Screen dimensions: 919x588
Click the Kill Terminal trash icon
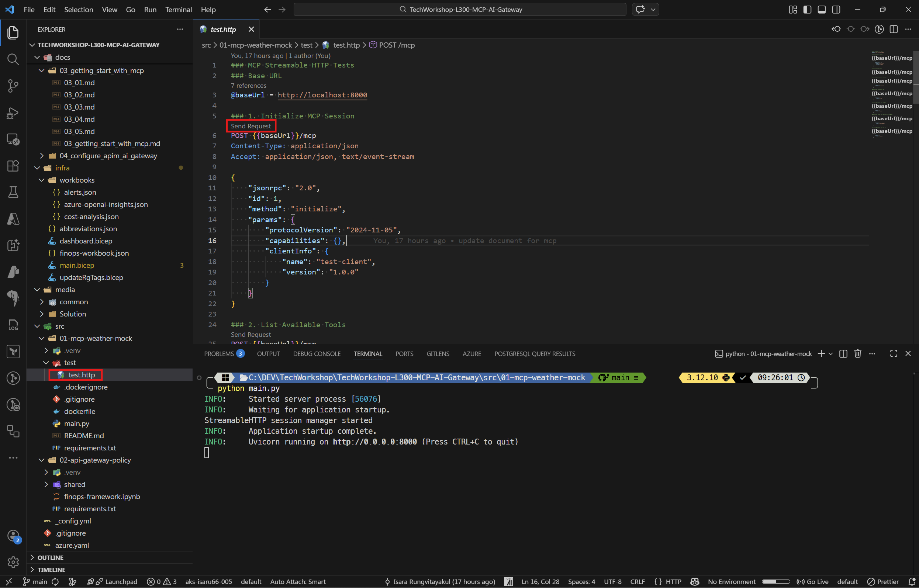857,353
